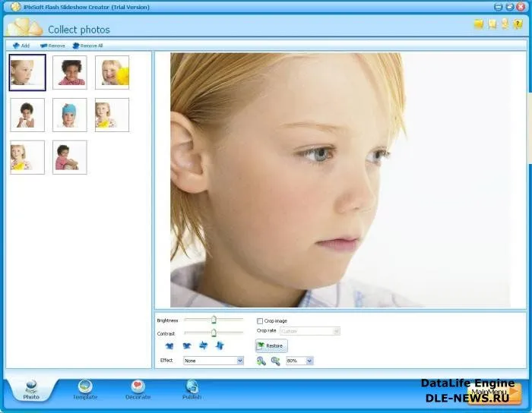
Task: Switch to the Template tab
Action: (x=85, y=390)
